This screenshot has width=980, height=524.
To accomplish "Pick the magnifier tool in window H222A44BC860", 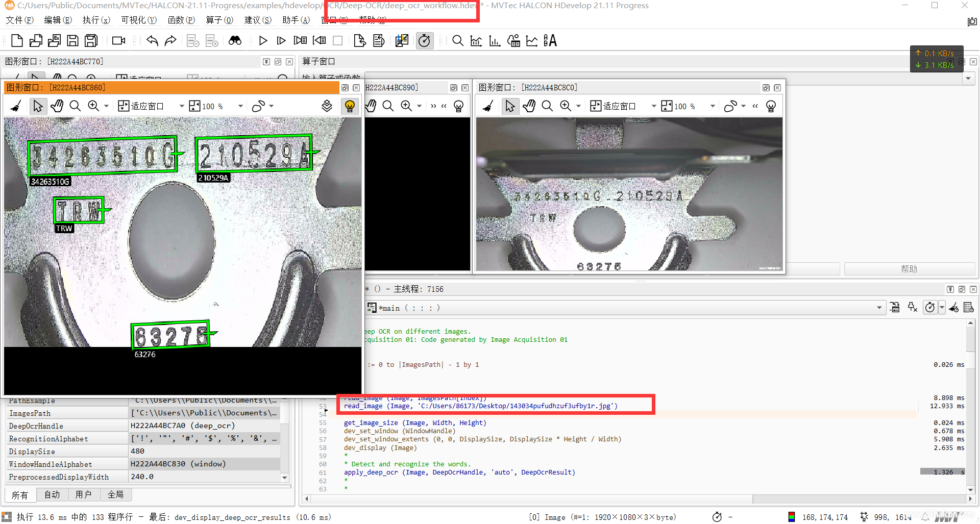I will pos(75,106).
